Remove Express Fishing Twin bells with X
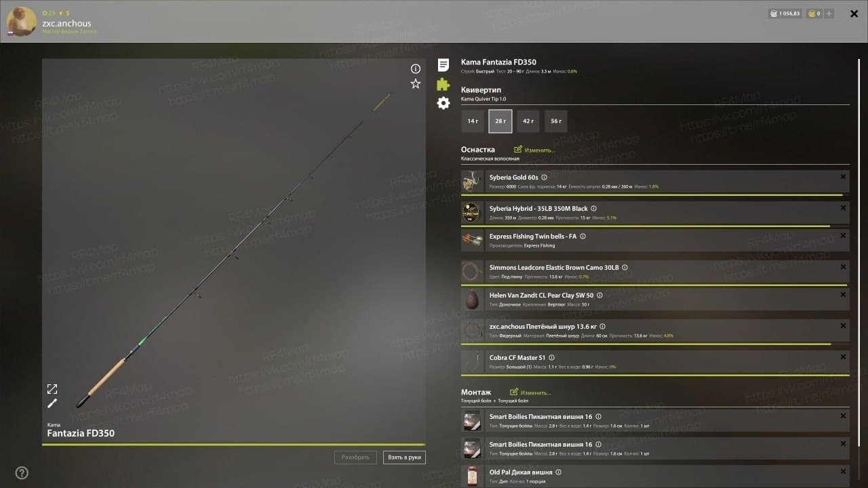This screenshot has width=868, height=488. tap(843, 236)
